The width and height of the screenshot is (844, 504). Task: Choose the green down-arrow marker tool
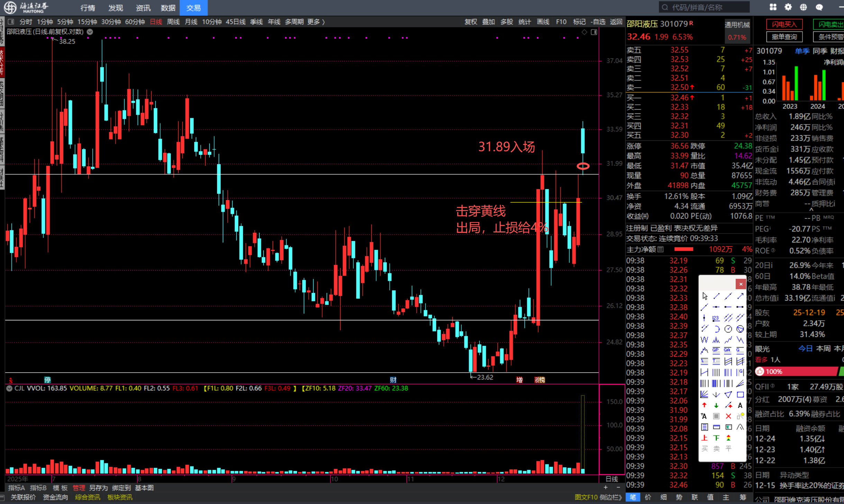tap(716, 405)
